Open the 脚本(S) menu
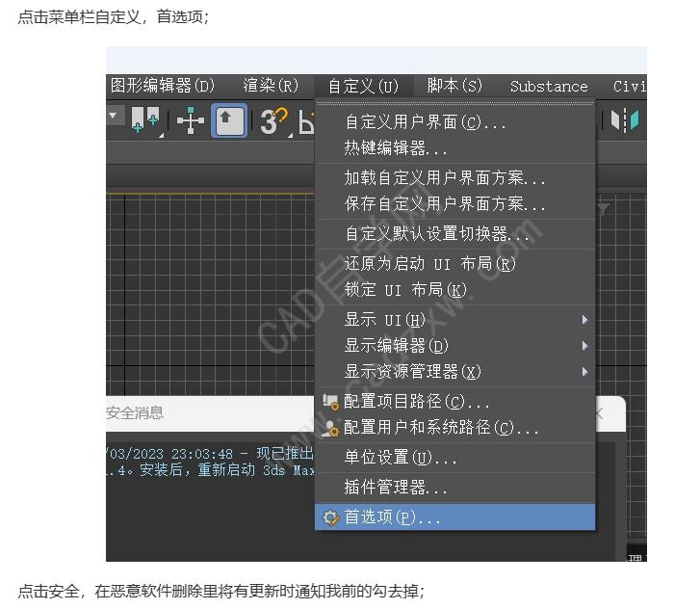Image resolution: width=700 pixels, height=609 pixels. click(x=454, y=86)
